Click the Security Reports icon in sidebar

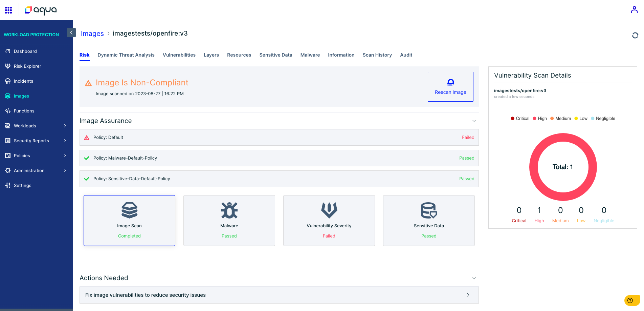pyautogui.click(x=8, y=141)
